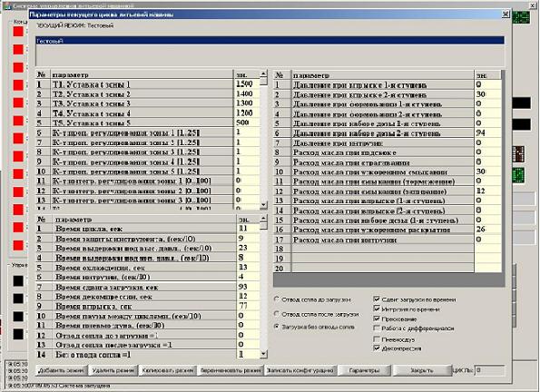Select value 1500 for 'Т1. Уставка t зоны 1'
This screenshot has height=392, width=540.
coord(247,84)
